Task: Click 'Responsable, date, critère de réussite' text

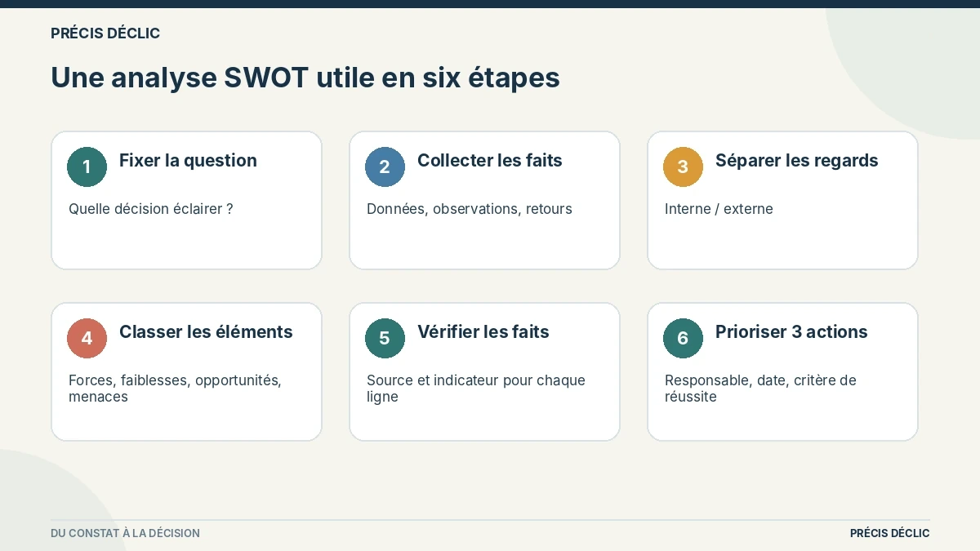Action: click(x=760, y=389)
